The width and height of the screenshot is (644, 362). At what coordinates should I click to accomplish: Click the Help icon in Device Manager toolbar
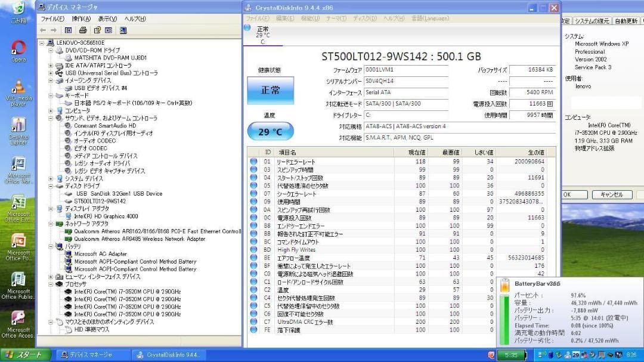[x=98, y=30]
